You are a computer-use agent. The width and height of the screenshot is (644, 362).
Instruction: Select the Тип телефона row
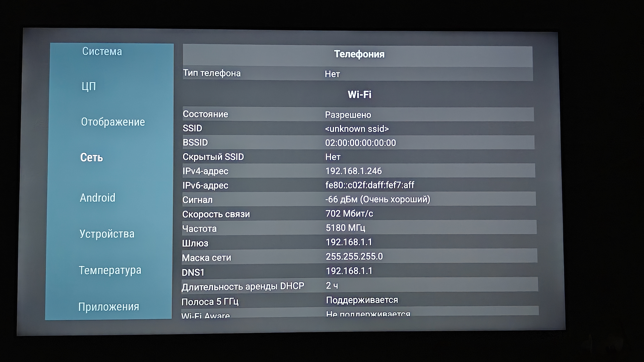point(358,74)
